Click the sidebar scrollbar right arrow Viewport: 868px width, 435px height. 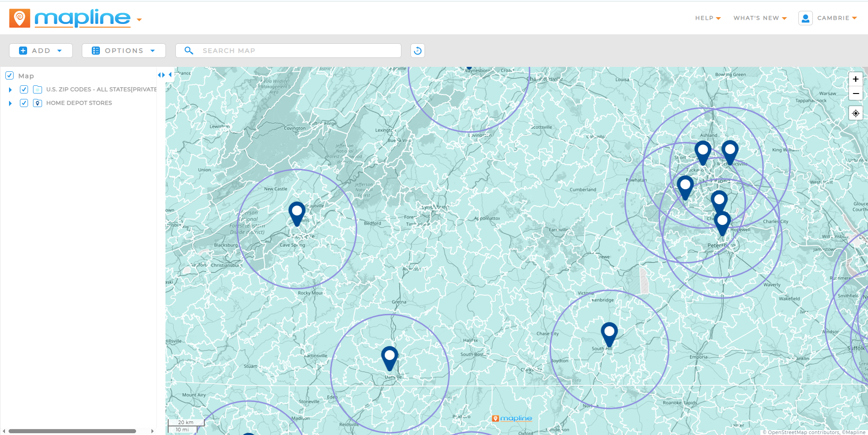pyautogui.click(x=152, y=431)
